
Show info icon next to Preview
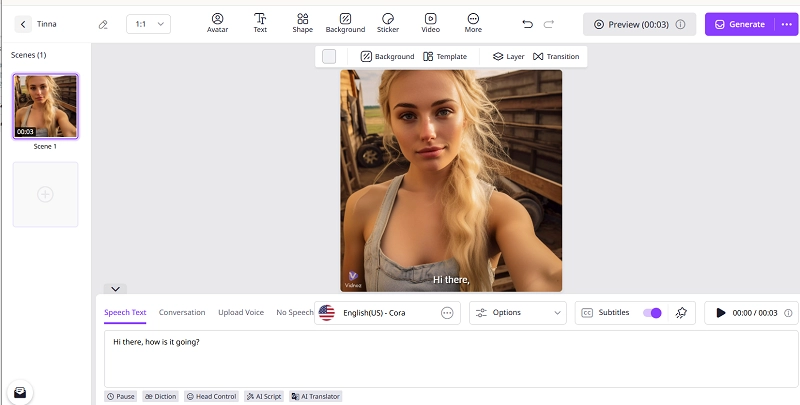[680, 24]
